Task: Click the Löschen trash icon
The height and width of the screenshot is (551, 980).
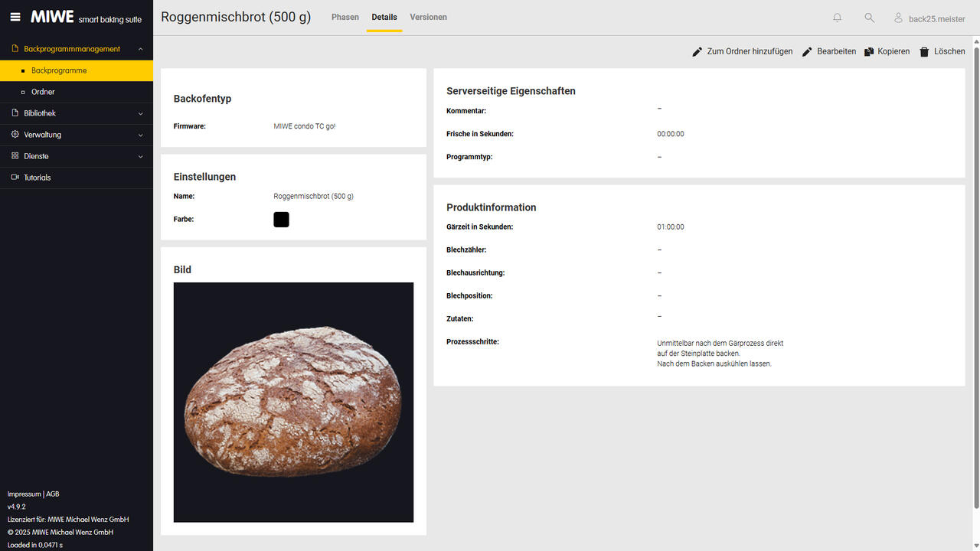Action: point(924,52)
